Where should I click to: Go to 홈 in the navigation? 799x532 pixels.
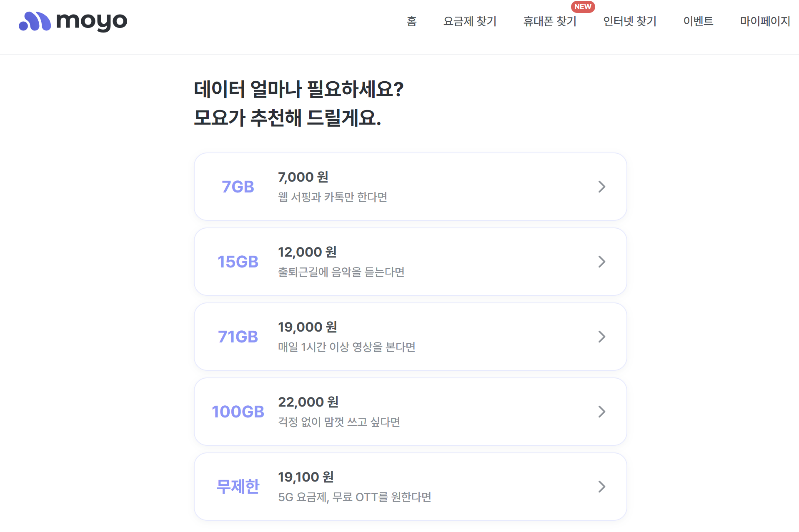[x=412, y=21]
